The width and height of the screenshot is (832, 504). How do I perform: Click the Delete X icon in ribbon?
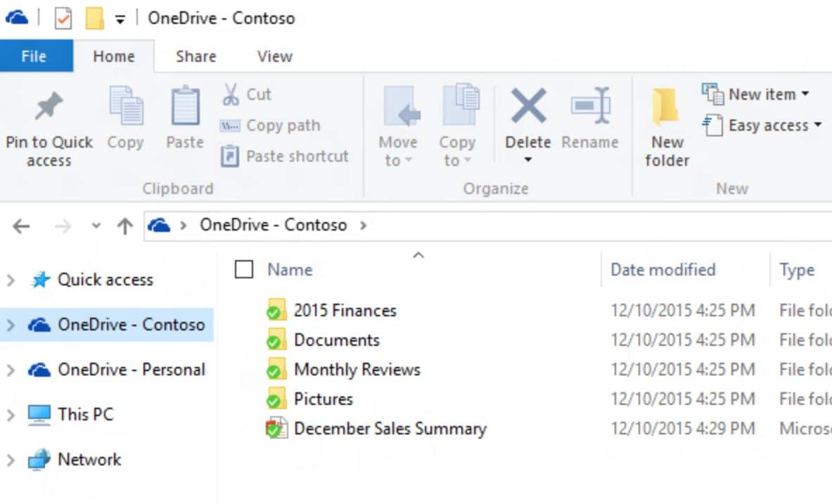528,106
